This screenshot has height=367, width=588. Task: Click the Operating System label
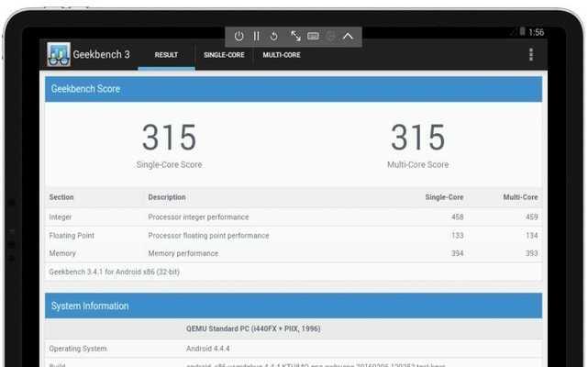click(x=78, y=349)
